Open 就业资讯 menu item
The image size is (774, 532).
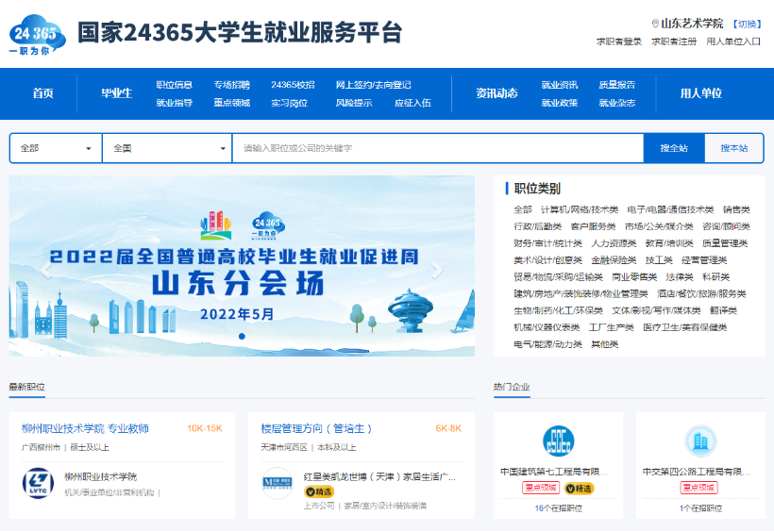click(x=560, y=85)
